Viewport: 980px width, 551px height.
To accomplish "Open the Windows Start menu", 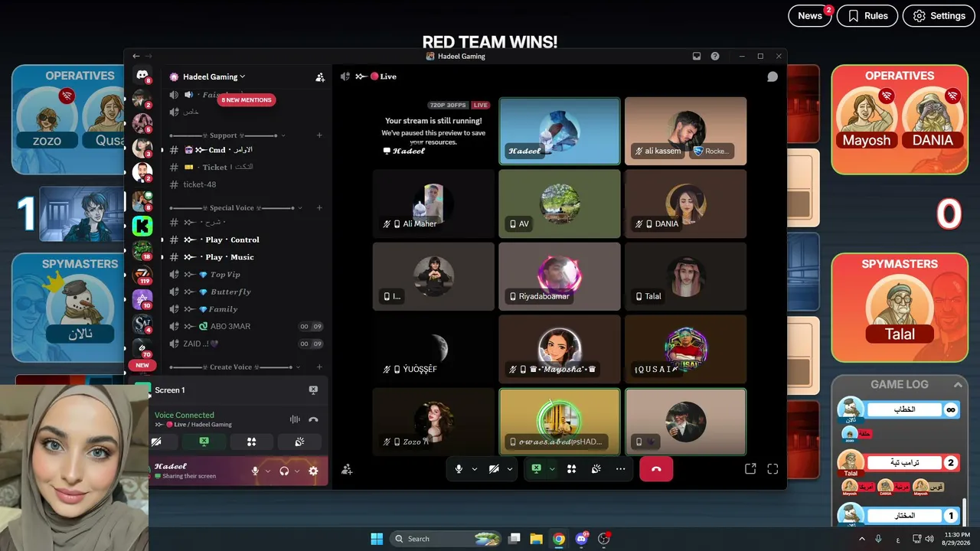I will [377, 539].
